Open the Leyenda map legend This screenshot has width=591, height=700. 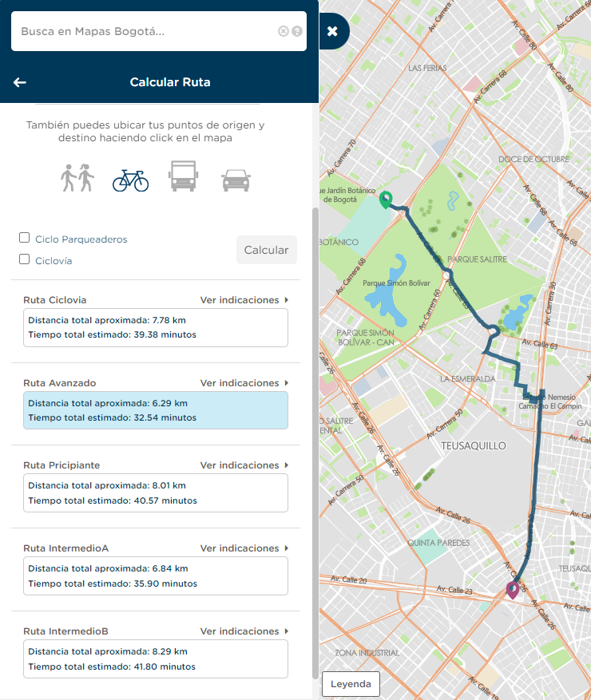(x=351, y=684)
